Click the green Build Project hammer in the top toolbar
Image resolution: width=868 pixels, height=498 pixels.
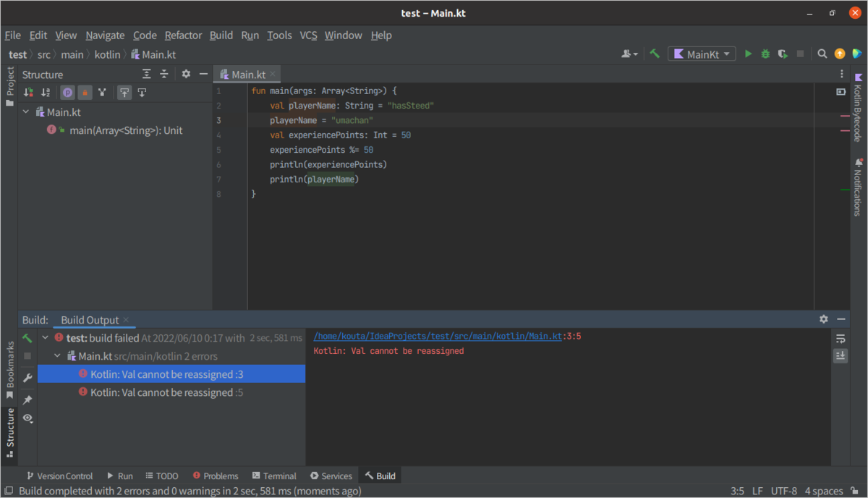[x=655, y=54]
